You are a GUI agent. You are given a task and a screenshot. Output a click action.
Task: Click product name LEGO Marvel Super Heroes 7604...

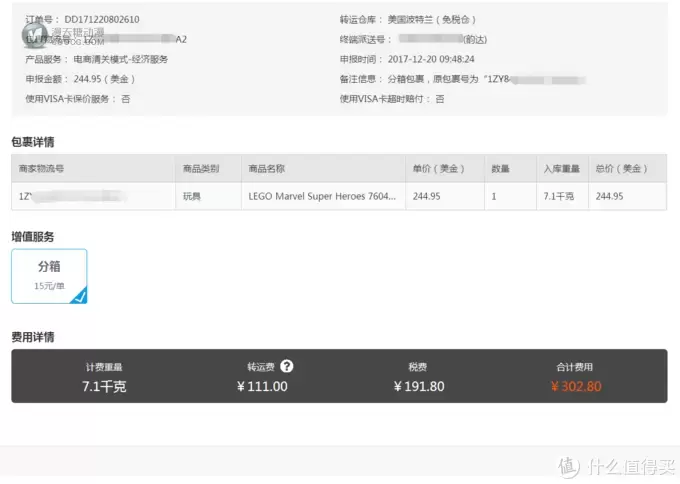[322, 196]
